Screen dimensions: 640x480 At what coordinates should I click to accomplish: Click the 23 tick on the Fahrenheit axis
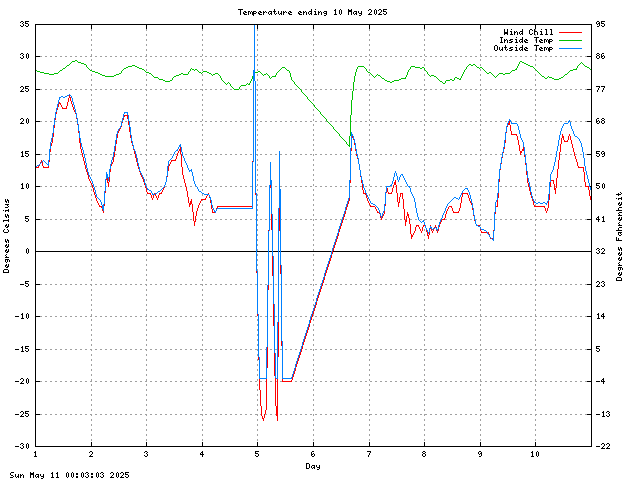[600, 284]
